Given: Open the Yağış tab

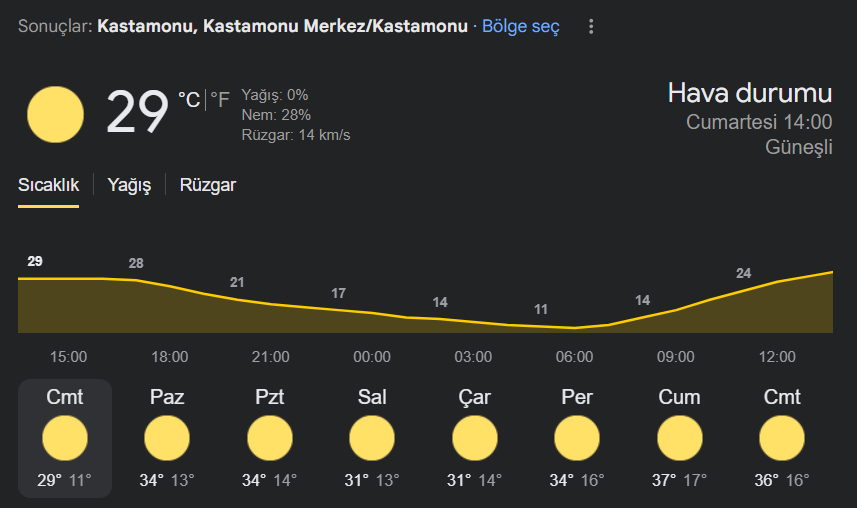Looking at the screenshot, I should [129, 185].
